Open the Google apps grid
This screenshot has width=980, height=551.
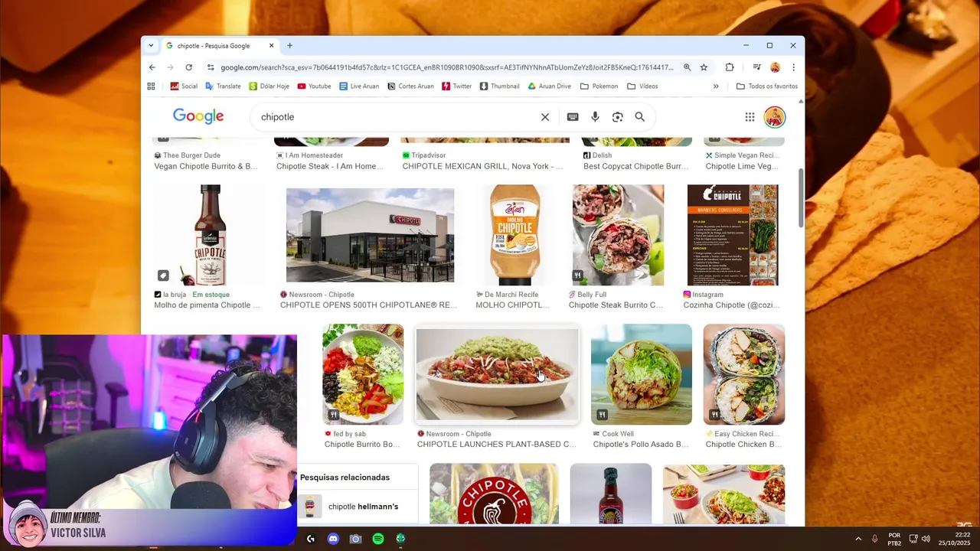pyautogui.click(x=750, y=117)
